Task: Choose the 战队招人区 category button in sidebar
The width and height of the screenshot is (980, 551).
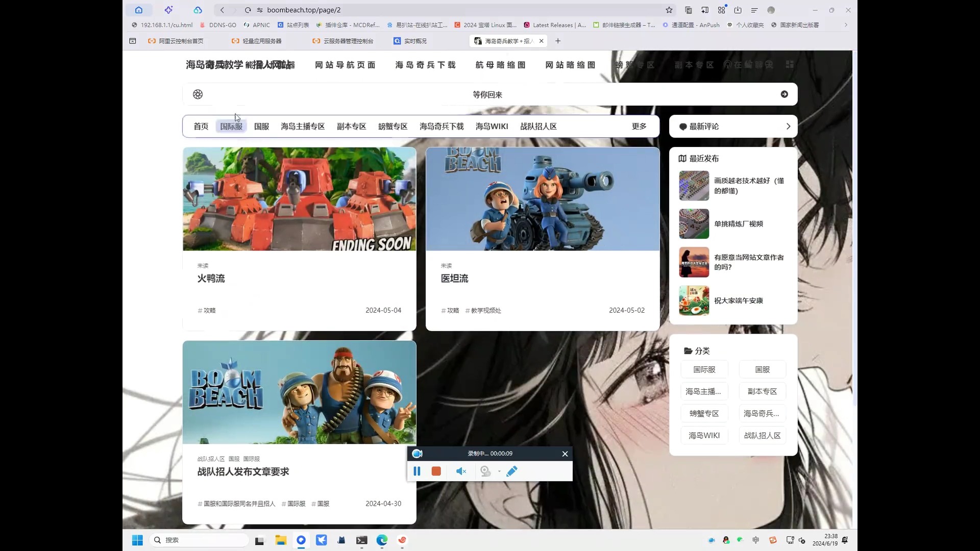Action: point(763,435)
